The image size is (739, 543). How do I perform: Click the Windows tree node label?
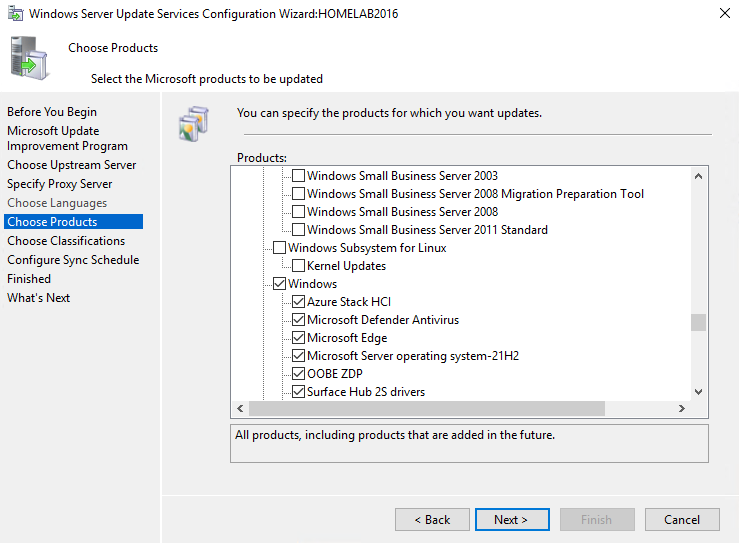click(312, 283)
